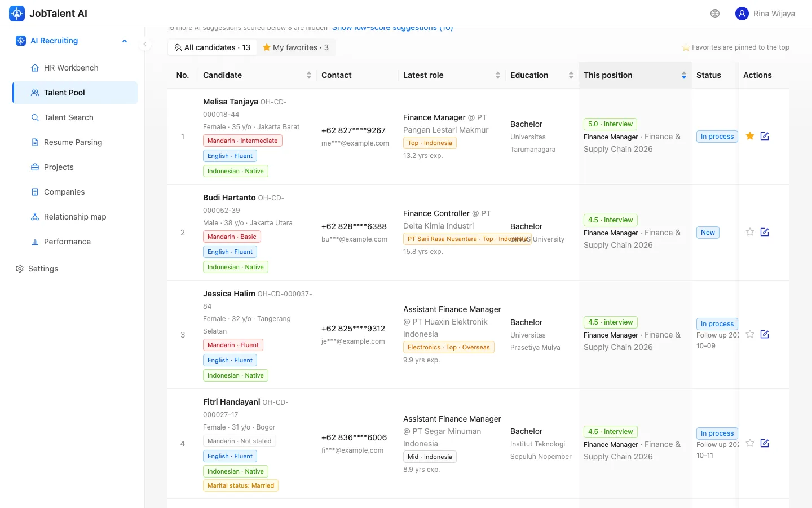Click Jessica's Electronics Top Overseas tag
Screen dimensions: 812x508
click(449, 347)
